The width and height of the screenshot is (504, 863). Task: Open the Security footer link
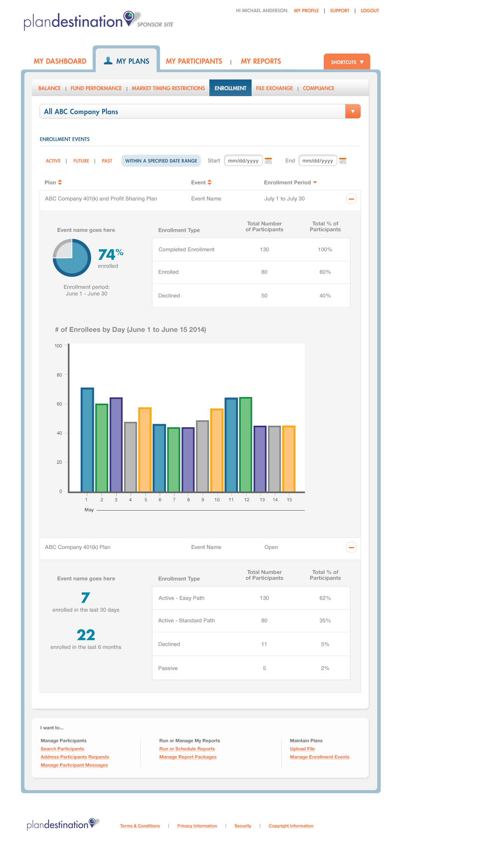[x=243, y=826]
